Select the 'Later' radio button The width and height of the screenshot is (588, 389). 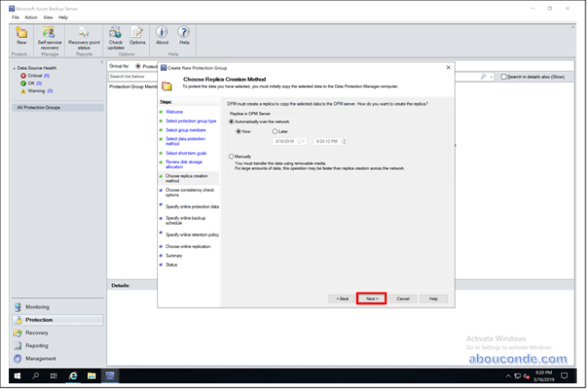[274, 131]
